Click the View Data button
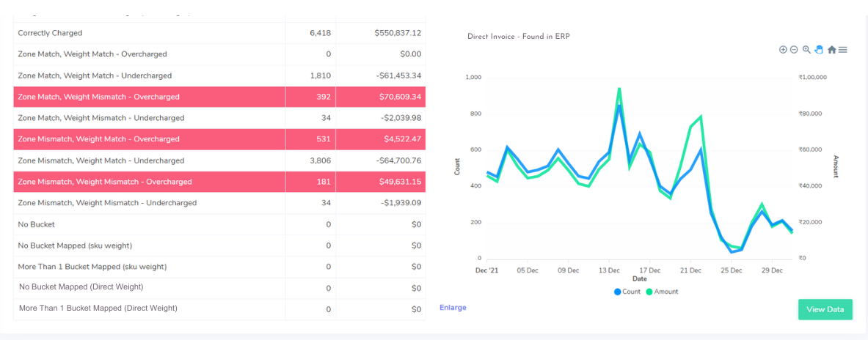This screenshot has height=340, width=868. [x=825, y=309]
